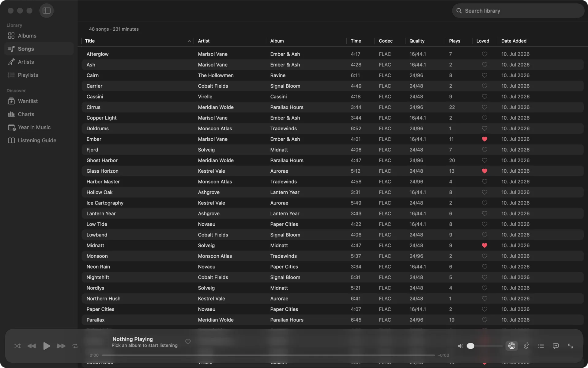Click the Playlists list icon
This screenshot has height=368, width=588.
[x=11, y=75]
